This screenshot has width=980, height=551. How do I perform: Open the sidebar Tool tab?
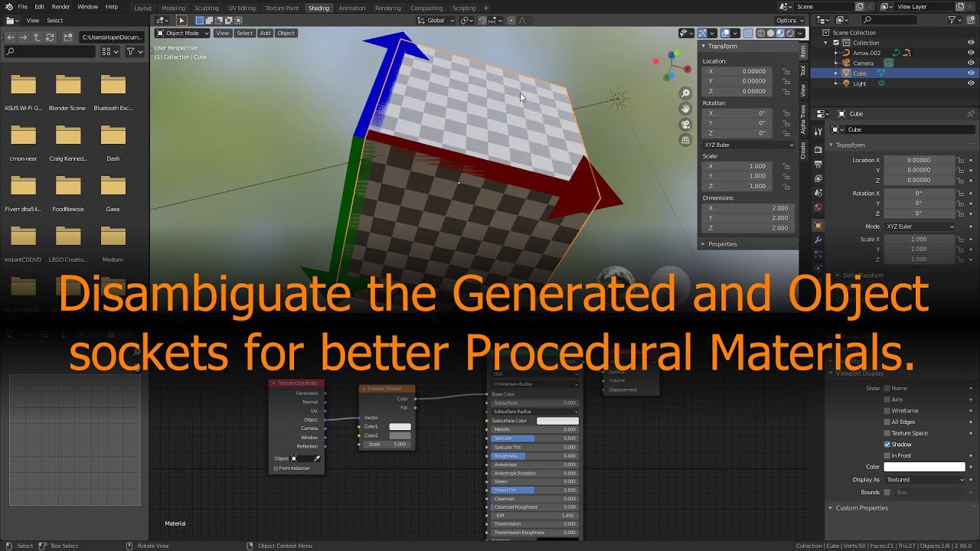coord(803,70)
